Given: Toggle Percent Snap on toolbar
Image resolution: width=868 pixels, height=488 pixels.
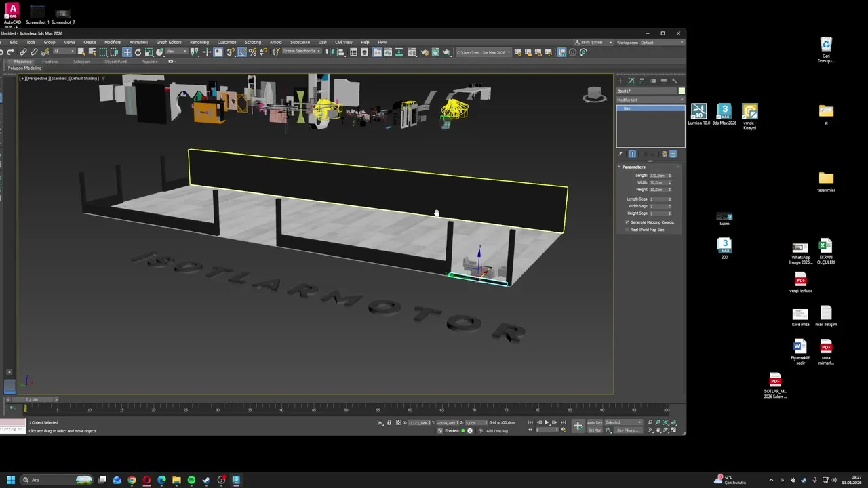Looking at the screenshot, I should click(x=252, y=52).
